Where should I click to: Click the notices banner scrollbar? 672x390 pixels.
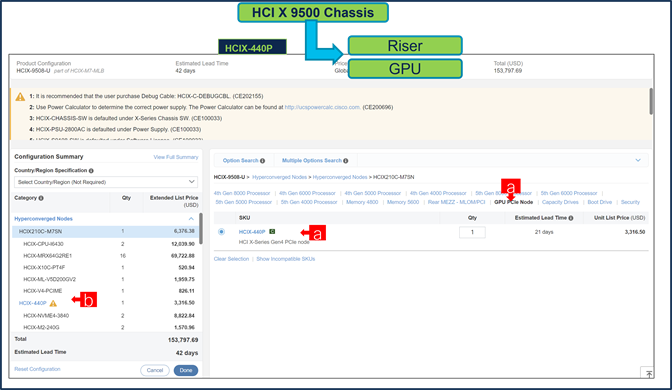pos(651,102)
